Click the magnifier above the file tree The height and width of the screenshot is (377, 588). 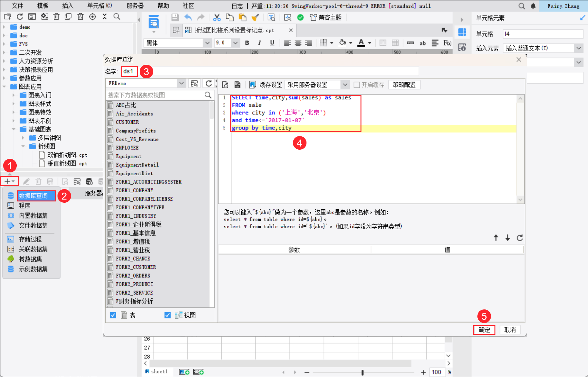coord(117,16)
